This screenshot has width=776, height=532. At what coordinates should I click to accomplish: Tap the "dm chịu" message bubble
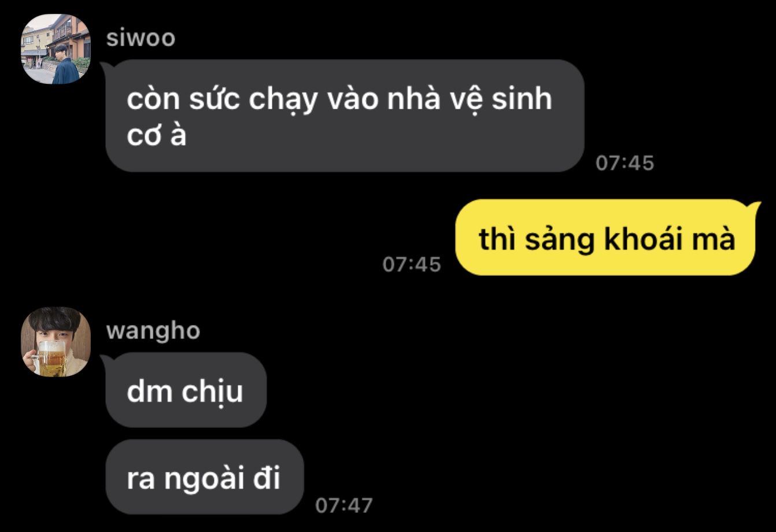point(186,390)
